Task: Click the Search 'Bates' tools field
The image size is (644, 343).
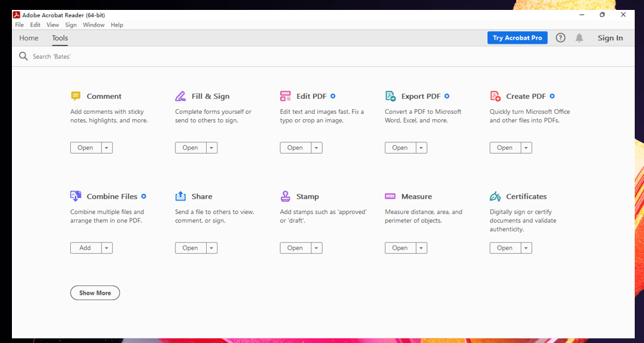Action: pyautogui.click(x=323, y=56)
